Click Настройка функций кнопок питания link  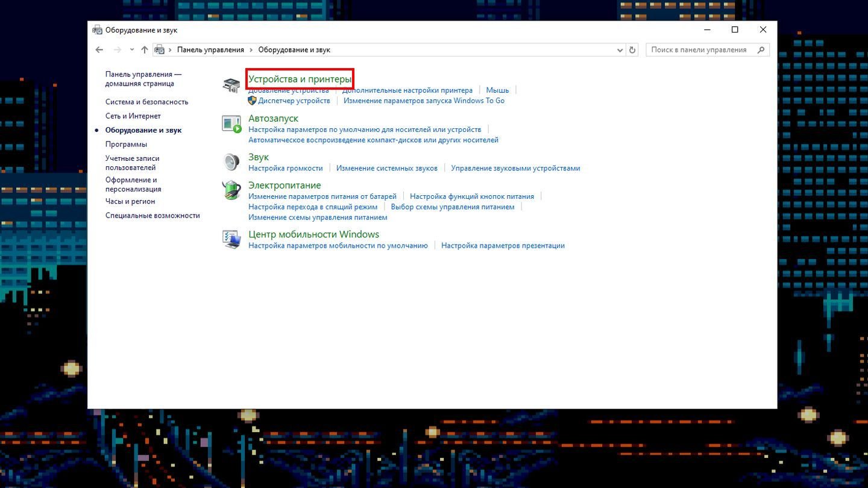point(472,196)
